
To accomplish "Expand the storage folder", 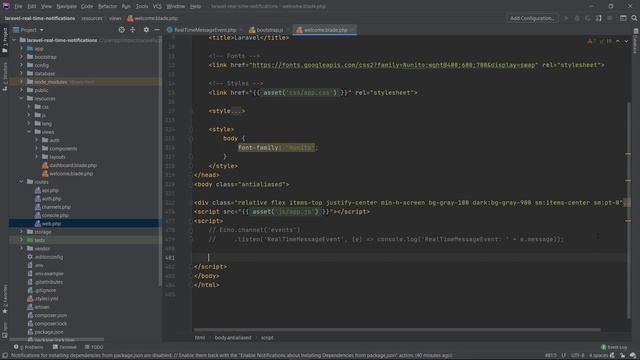I will pyautogui.click(x=22, y=232).
